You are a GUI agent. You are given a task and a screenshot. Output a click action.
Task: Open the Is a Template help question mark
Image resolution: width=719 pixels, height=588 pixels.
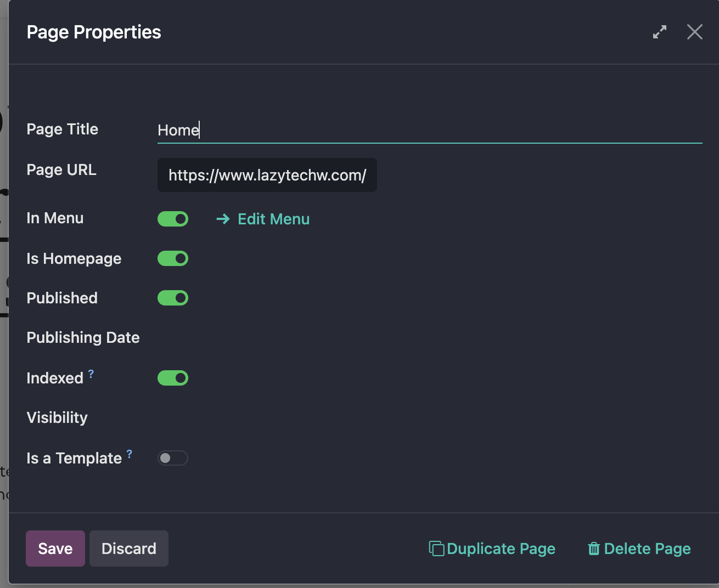pos(129,453)
